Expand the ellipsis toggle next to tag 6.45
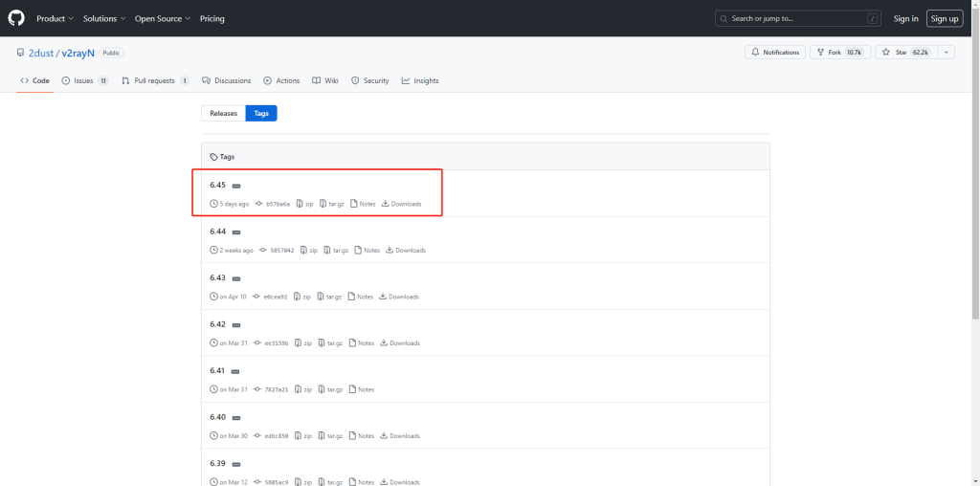Screen dimensions: 980x486 (x=236, y=187)
